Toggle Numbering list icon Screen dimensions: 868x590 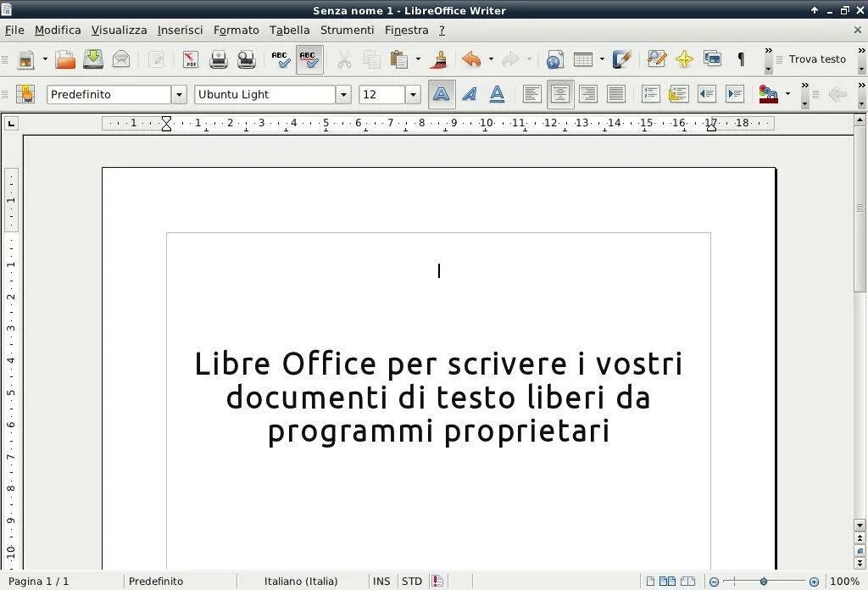point(650,95)
